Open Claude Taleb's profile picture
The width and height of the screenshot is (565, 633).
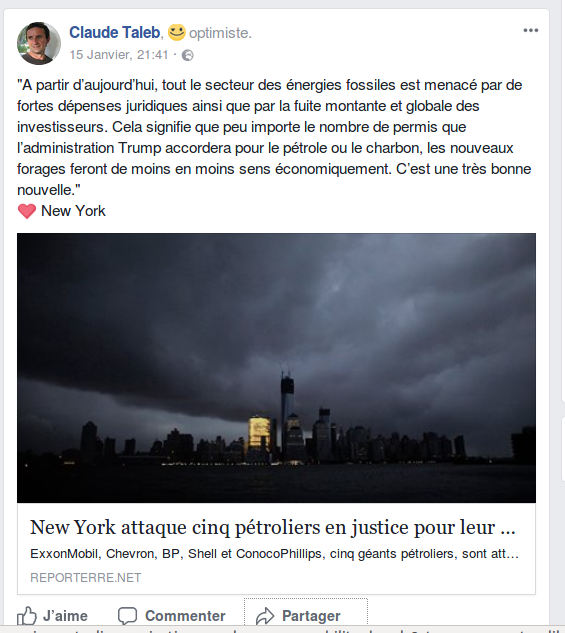(x=39, y=43)
